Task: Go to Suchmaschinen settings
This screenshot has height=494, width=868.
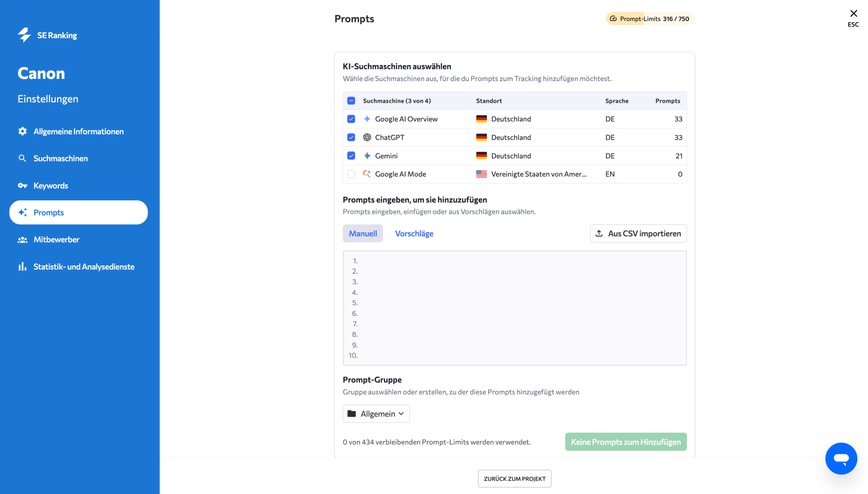Action: click(60, 158)
